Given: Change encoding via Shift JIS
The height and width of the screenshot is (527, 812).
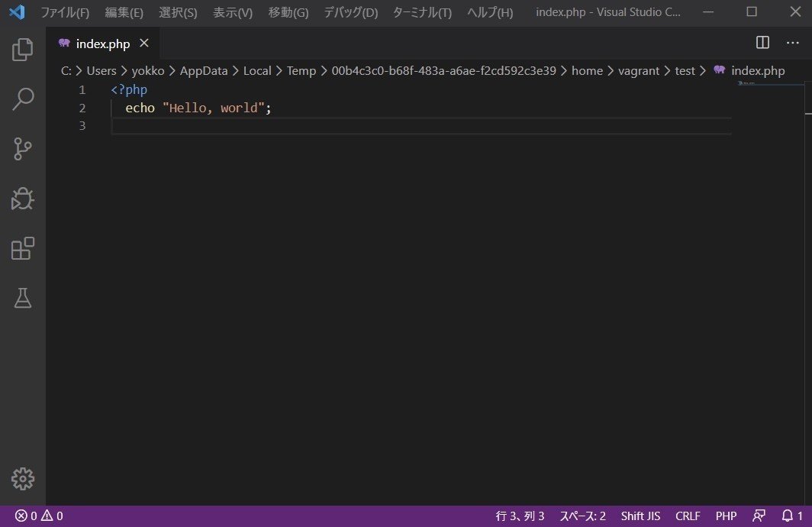Looking at the screenshot, I should [x=640, y=516].
